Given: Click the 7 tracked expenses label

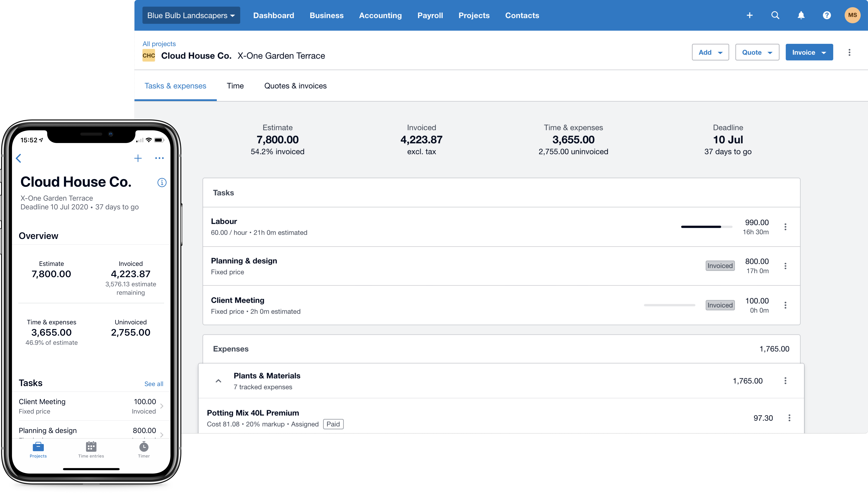Looking at the screenshot, I should pos(263,387).
